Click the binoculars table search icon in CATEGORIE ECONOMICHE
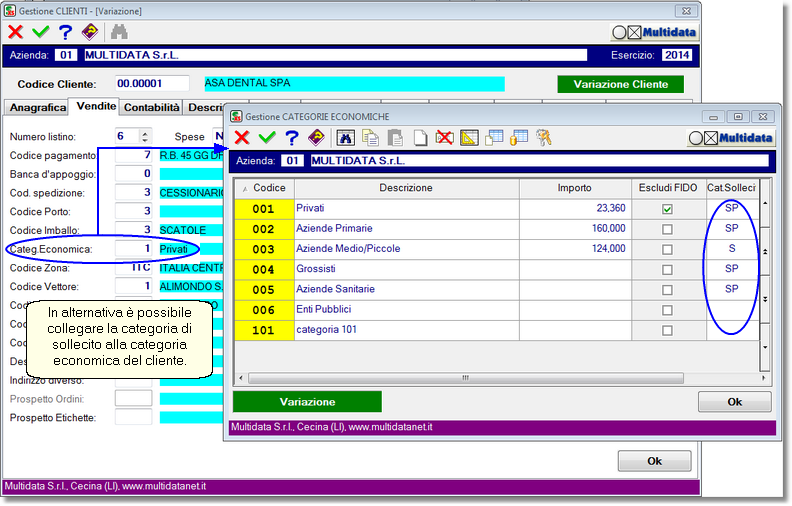The width and height of the screenshot is (792, 506). tap(345, 137)
